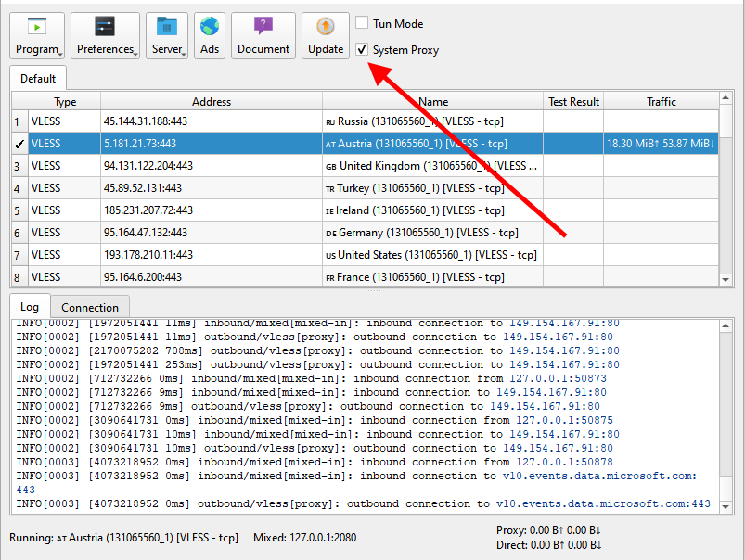Viewport: 745px width, 560px height.
Task: Click address 193.178.210.11:443 cell
Action: [212, 255]
